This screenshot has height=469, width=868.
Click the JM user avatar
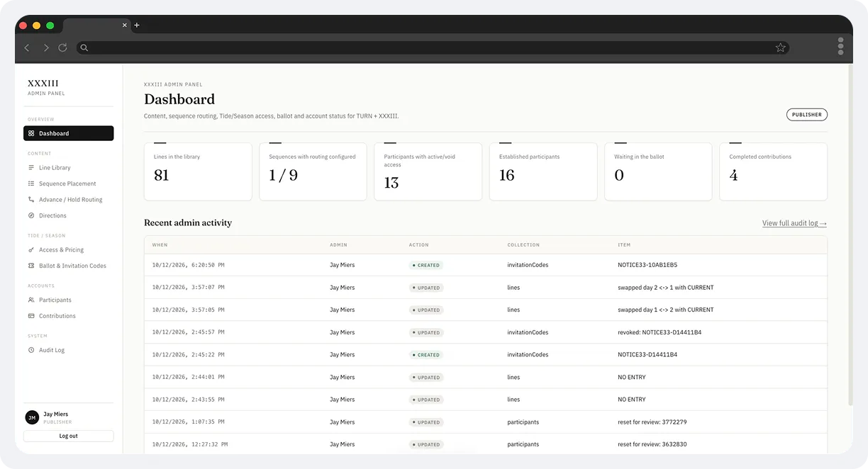pyautogui.click(x=32, y=418)
